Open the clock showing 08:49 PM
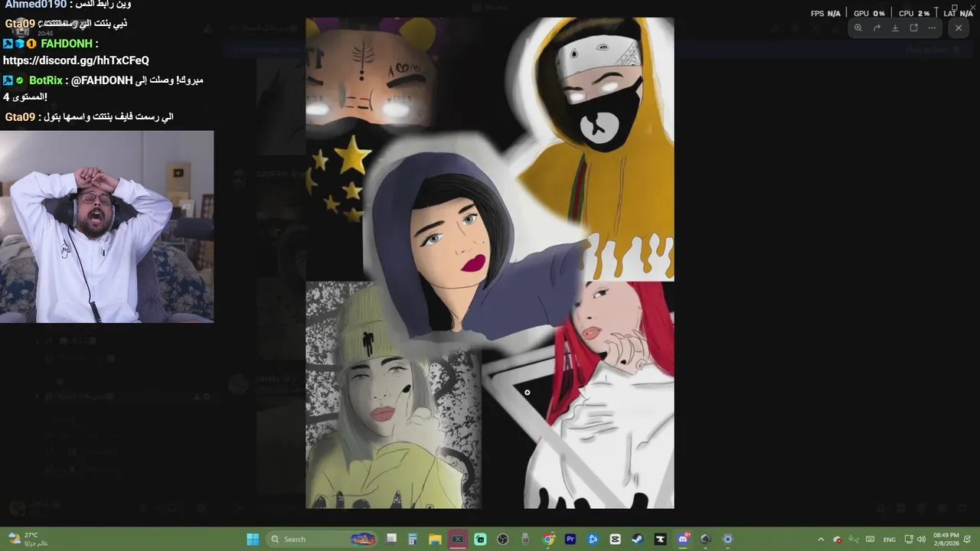The image size is (980, 551). pos(946,540)
